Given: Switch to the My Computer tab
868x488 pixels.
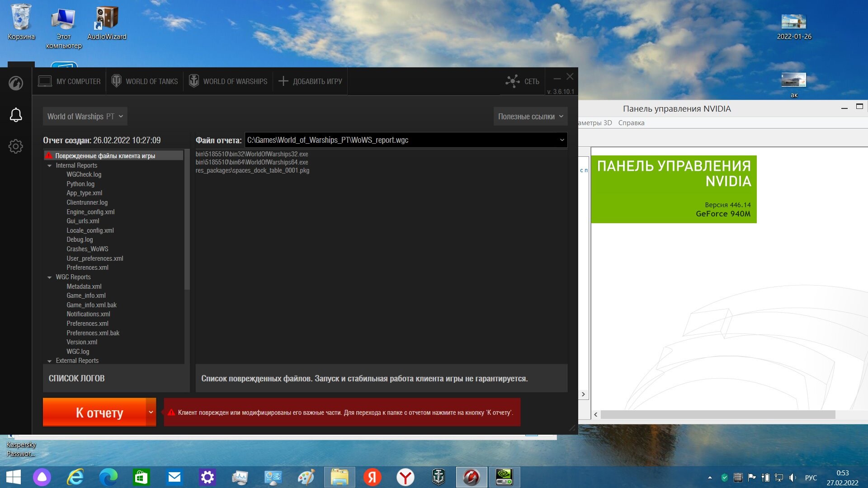Looking at the screenshot, I should (x=69, y=81).
